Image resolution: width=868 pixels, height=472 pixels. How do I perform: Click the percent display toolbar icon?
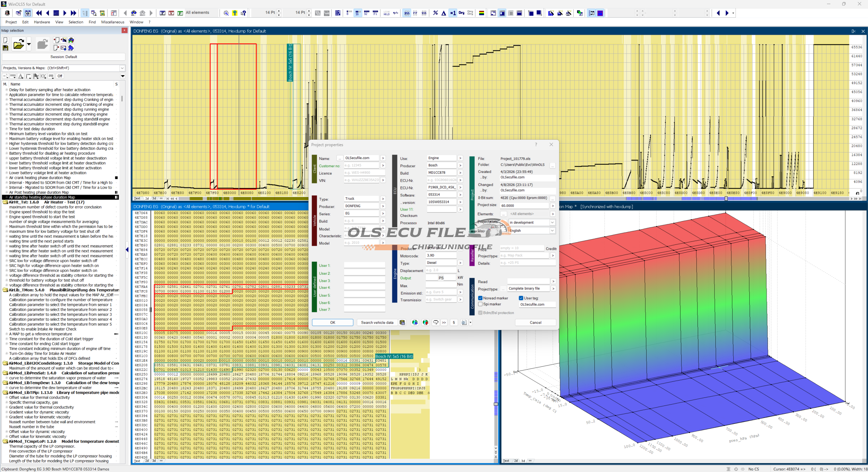point(435,13)
